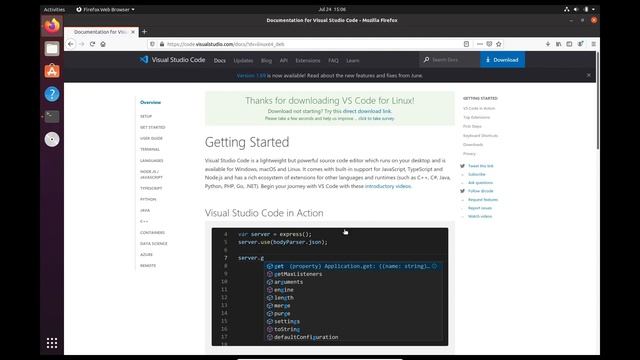This screenshot has width=640, height=360.
Task: Open the system status menu arrow
Action: [593, 9]
